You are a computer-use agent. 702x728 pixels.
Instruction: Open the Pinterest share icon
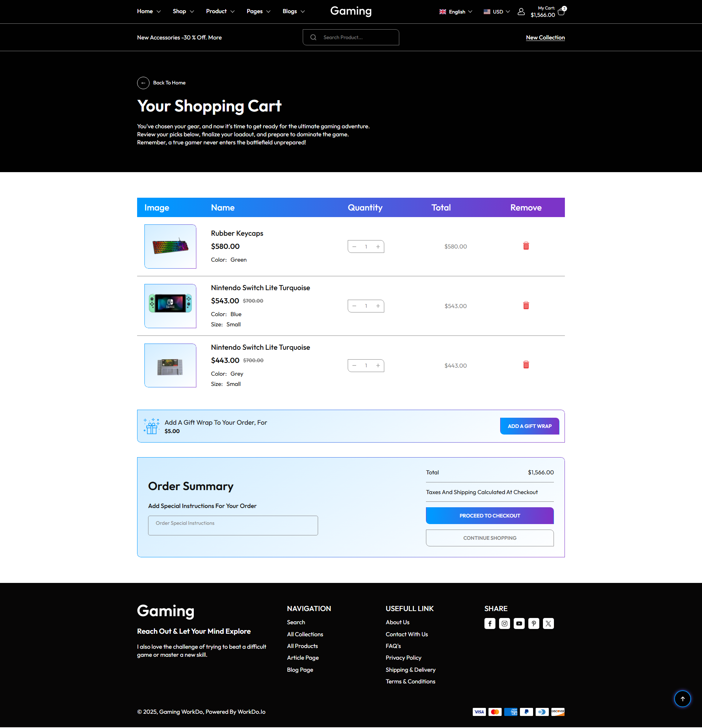(x=534, y=623)
